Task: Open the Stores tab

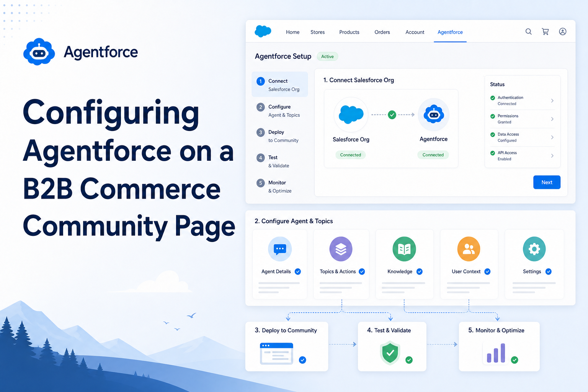Action: 318,32
